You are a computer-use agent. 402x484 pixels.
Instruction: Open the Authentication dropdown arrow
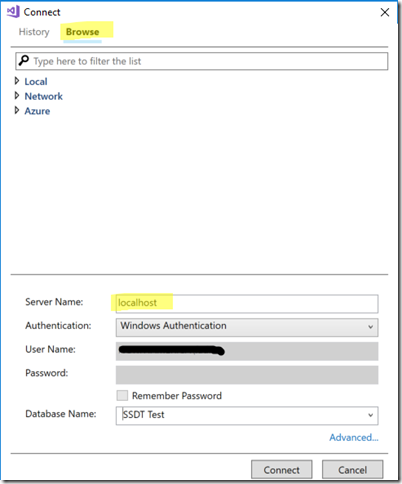(x=370, y=327)
